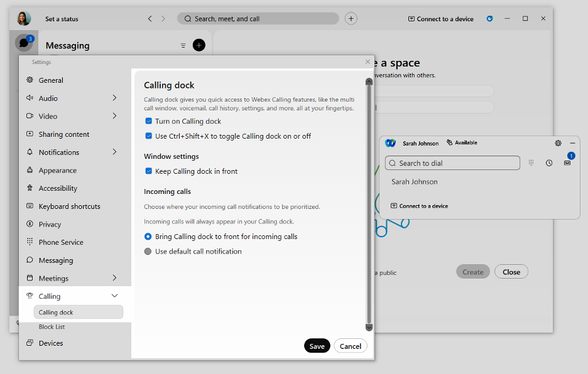
Task: Open the Messaging filter lines icon
Action: (183, 45)
